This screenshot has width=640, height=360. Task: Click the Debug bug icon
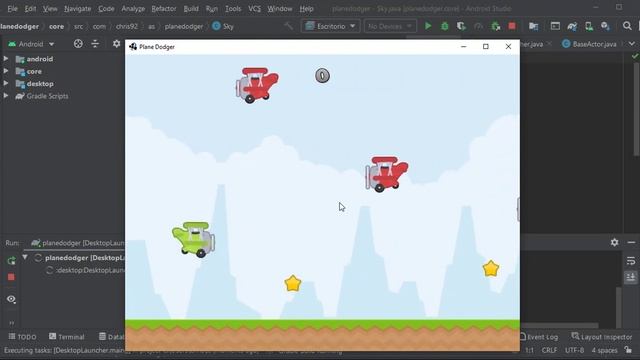pos(444,26)
